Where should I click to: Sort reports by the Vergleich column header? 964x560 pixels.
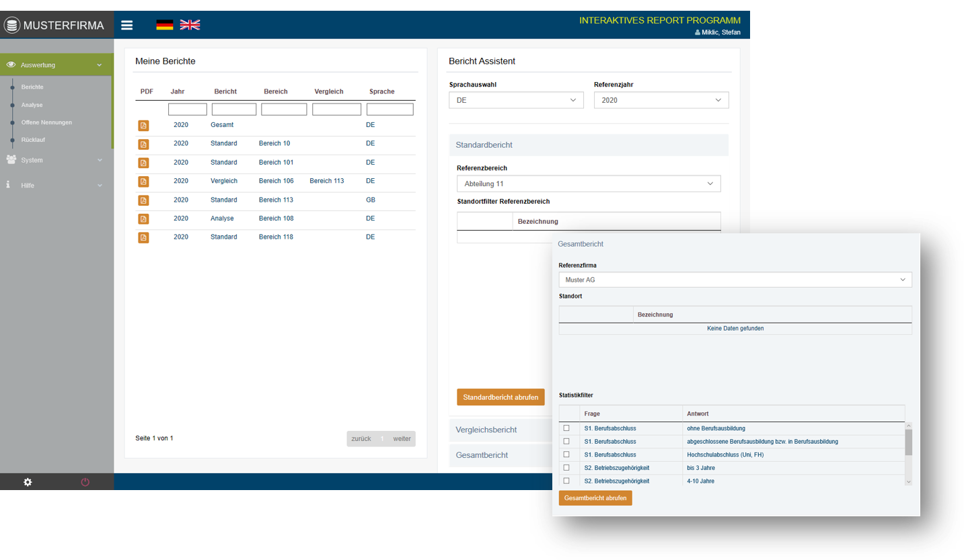point(330,91)
